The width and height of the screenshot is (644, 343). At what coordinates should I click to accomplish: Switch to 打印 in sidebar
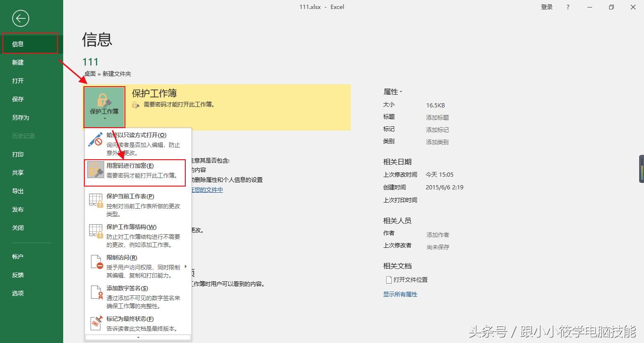pyautogui.click(x=17, y=154)
